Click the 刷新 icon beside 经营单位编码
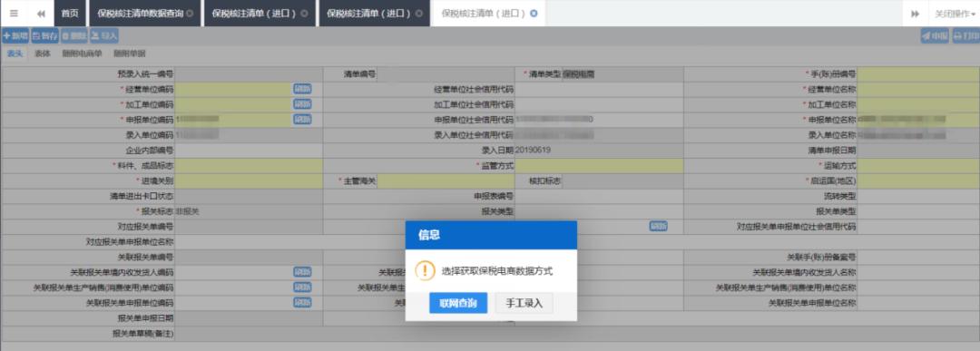The height and width of the screenshot is (351, 980). coord(302,89)
